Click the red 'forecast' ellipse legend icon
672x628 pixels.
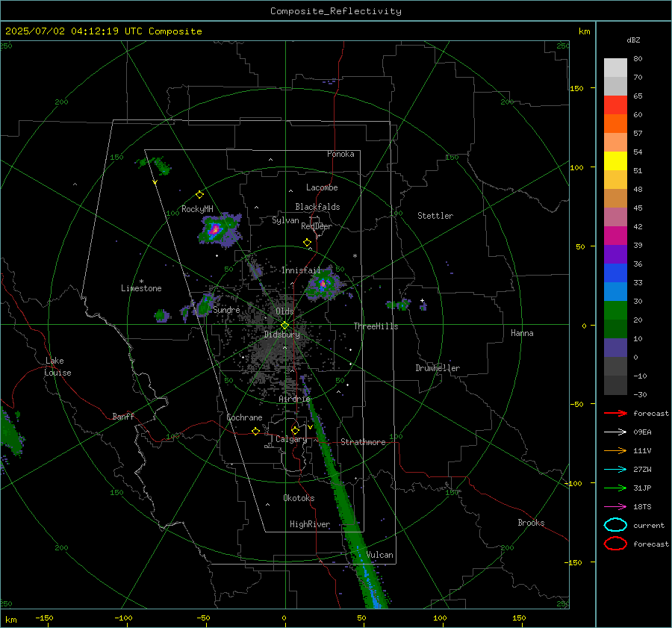(615, 544)
